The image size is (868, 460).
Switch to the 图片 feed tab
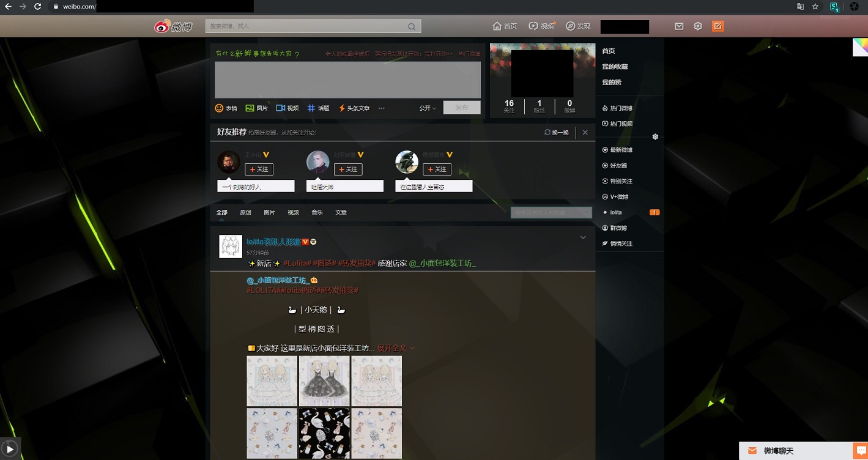pyautogui.click(x=269, y=212)
